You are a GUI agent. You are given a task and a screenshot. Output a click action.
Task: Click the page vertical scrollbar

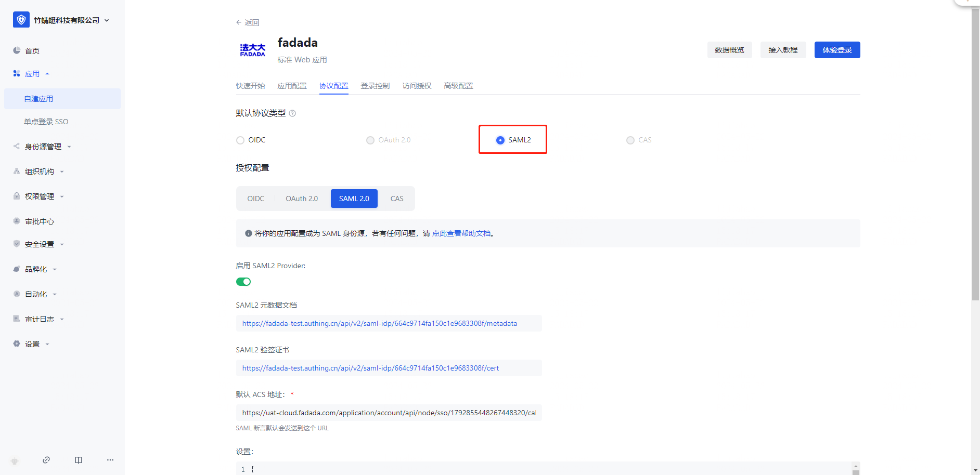pos(975,155)
